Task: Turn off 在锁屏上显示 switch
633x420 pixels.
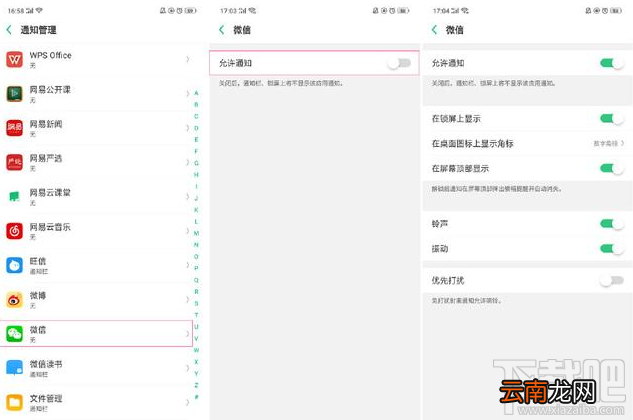Action: point(612,119)
